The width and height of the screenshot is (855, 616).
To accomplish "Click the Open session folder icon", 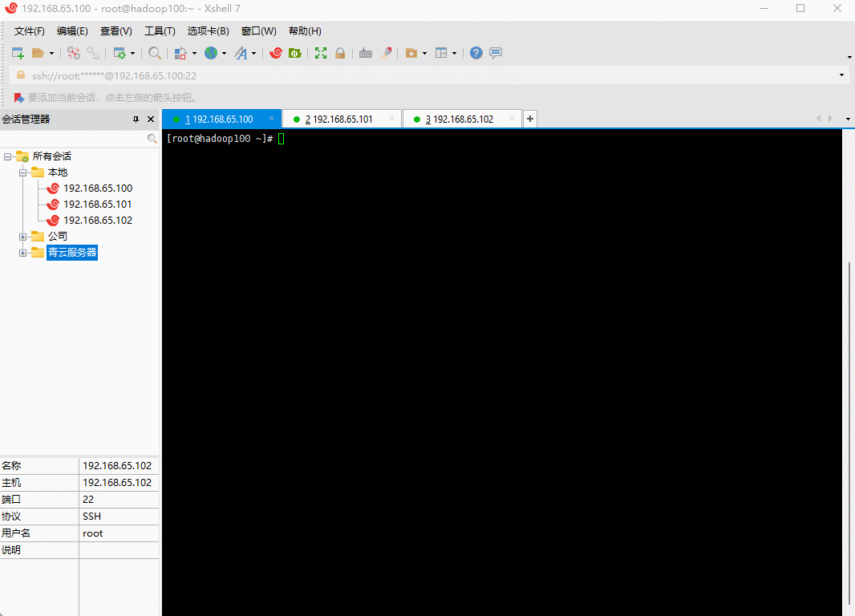I will (x=38, y=53).
